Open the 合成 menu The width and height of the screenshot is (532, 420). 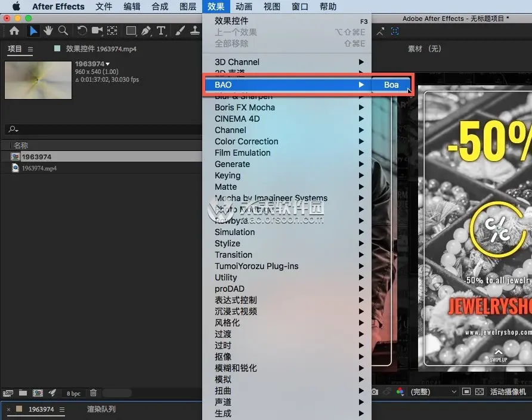click(160, 7)
